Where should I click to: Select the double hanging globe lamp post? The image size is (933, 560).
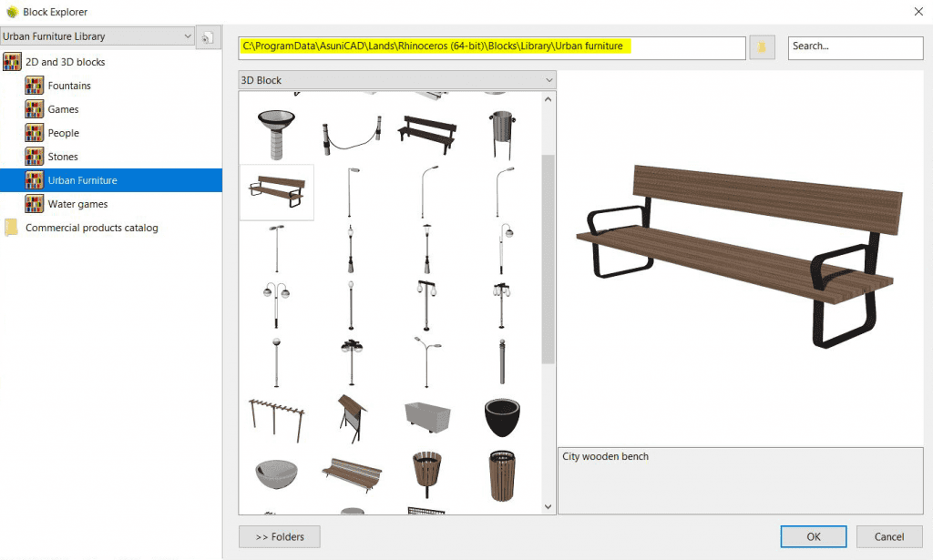coord(276,305)
